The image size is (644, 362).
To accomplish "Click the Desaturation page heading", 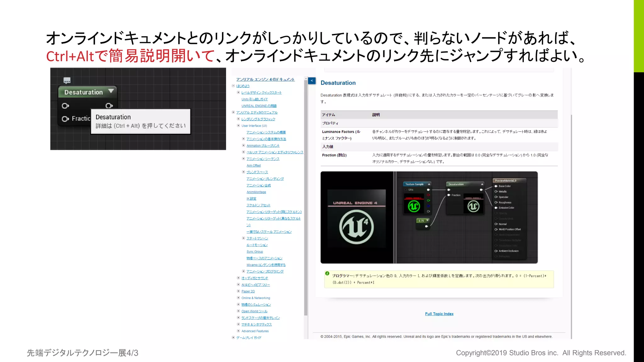I will tap(338, 83).
